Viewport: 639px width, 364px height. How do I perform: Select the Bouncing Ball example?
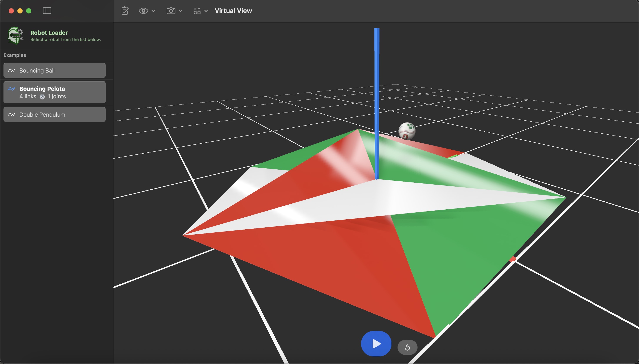[x=54, y=71]
